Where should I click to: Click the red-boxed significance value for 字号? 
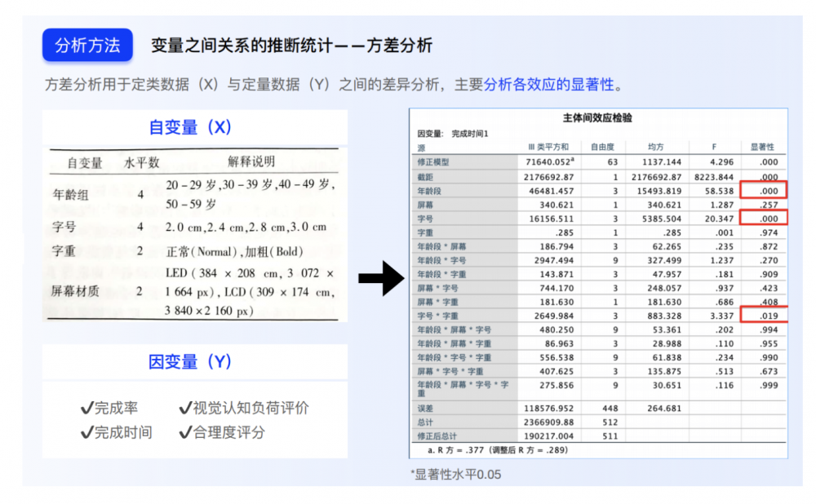[x=764, y=218]
